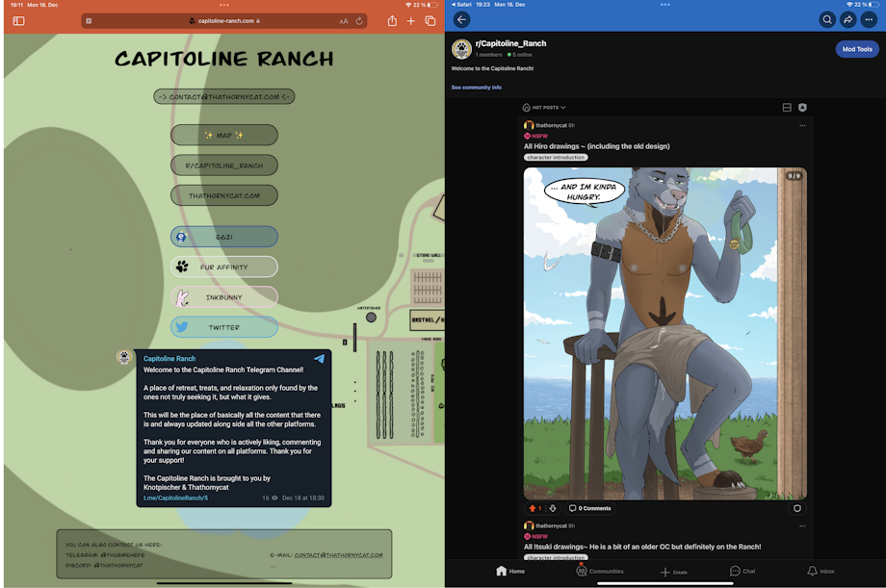This screenshot has width=886, height=588.
Task: Reload the capitoline-ranch.com page
Action: (x=359, y=21)
